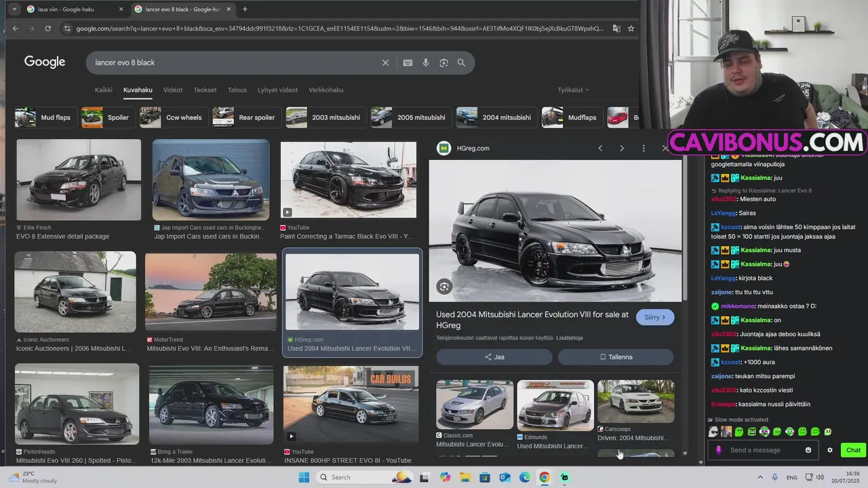Open the Verkkohaku tab
This screenshot has height=488, width=868.
click(x=326, y=89)
